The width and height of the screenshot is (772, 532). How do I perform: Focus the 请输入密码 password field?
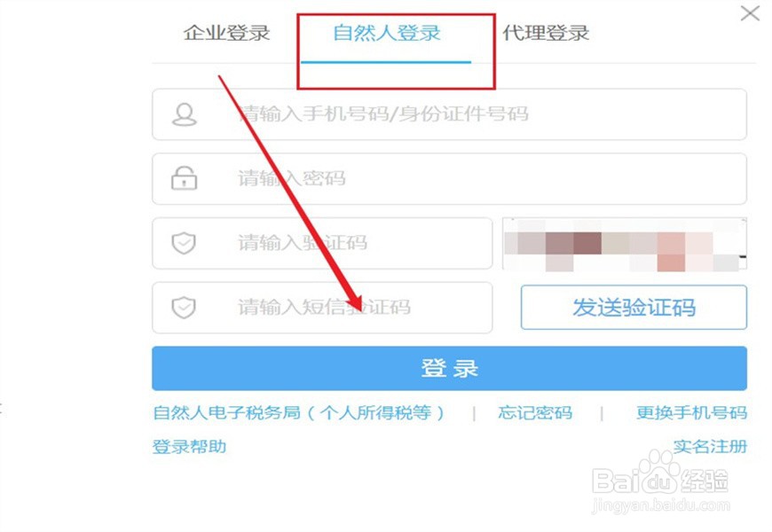tap(449, 178)
